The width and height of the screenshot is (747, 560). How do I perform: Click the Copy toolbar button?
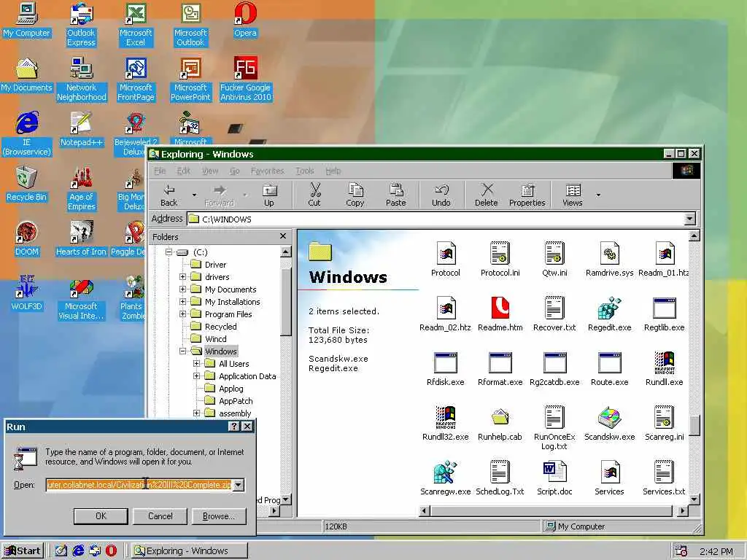pyautogui.click(x=355, y=195)
